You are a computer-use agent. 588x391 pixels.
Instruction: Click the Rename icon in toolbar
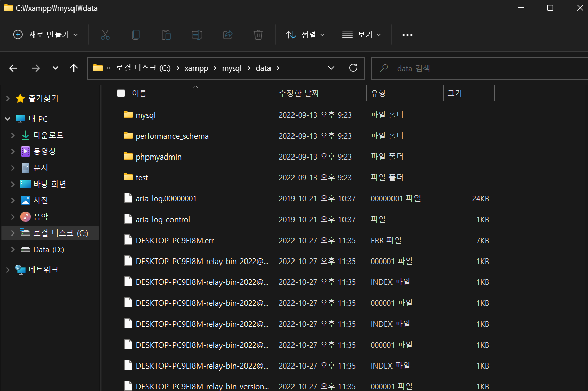click(197, 35)
